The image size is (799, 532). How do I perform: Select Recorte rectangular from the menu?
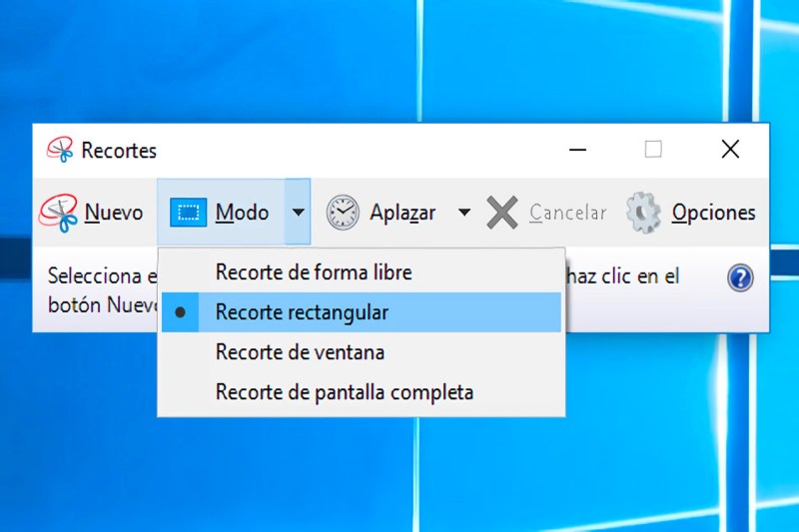(x=302, y=312)
